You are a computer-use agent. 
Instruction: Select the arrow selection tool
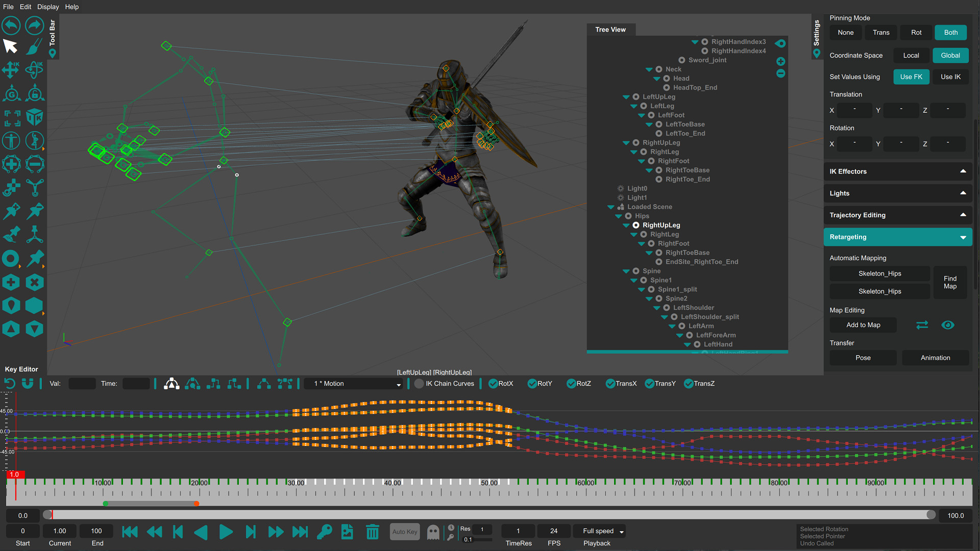10,46
